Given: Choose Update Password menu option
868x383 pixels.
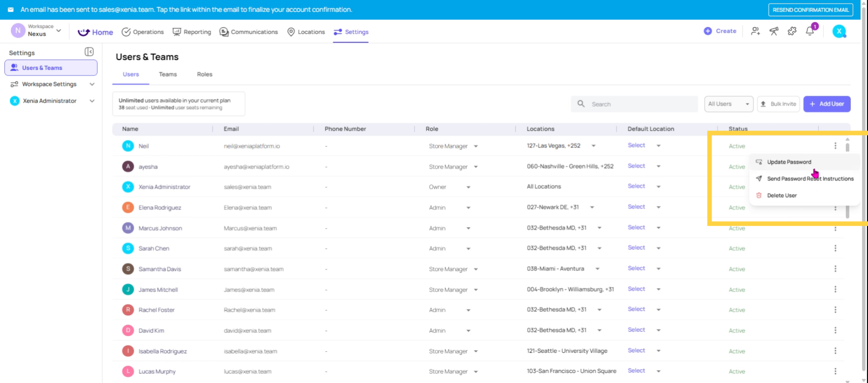Looking at the screenshot, I should pyautogui.click(x=789, y=162).
